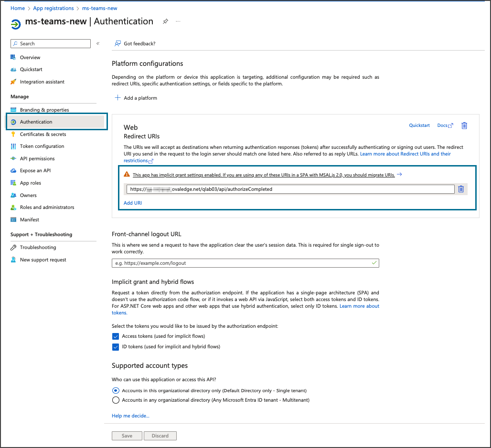Select Multitenant accounts radio option
Image resolution: width=491 pixels, height=448 pixels.
116,400
